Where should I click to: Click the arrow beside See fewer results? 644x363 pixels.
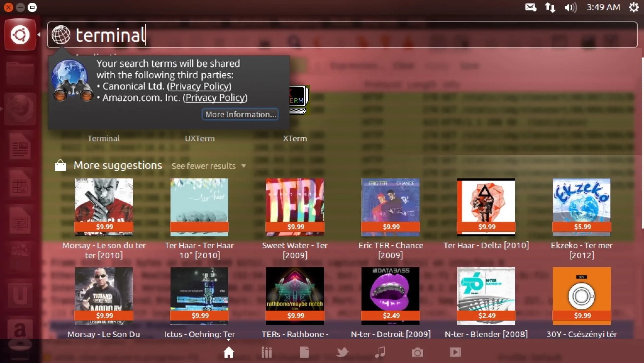pos(244,166)
